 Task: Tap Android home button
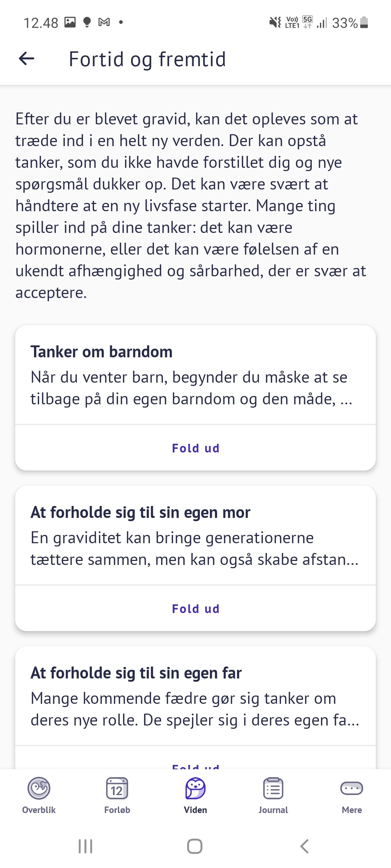click(x=195, y=846)
